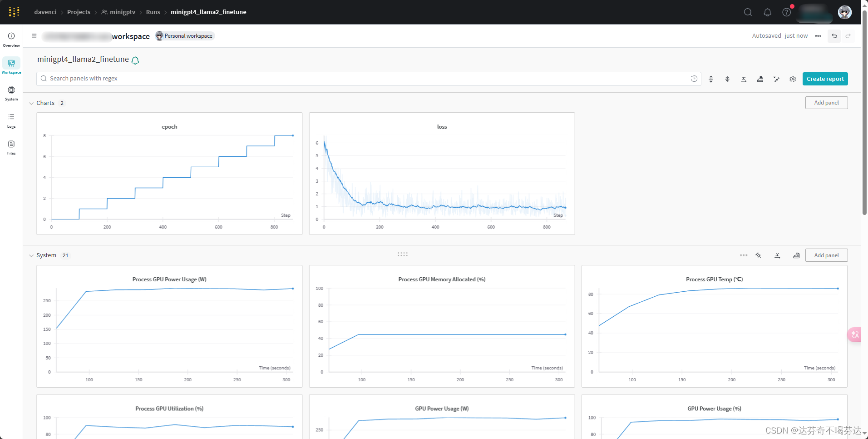Expand all sections with vertical arrows icon

pyautogui.click(x=711, y=79)
